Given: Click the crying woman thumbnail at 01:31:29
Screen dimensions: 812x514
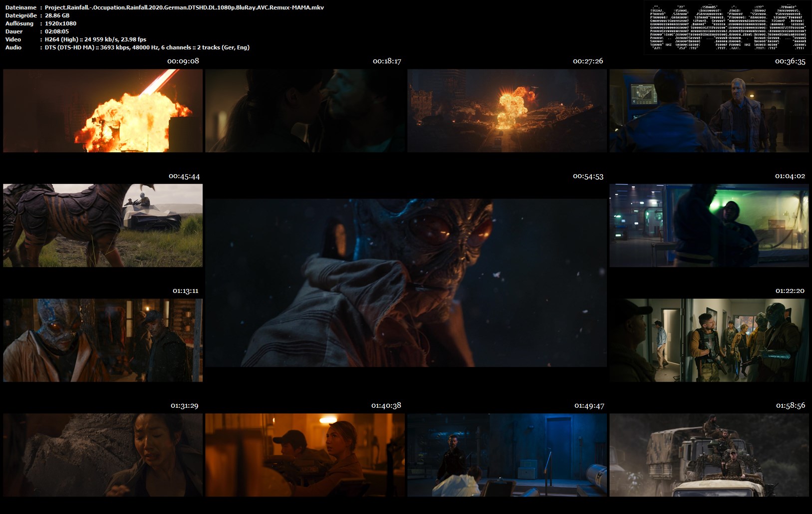Looking at the screenshot, I should (x=103, y=455).
